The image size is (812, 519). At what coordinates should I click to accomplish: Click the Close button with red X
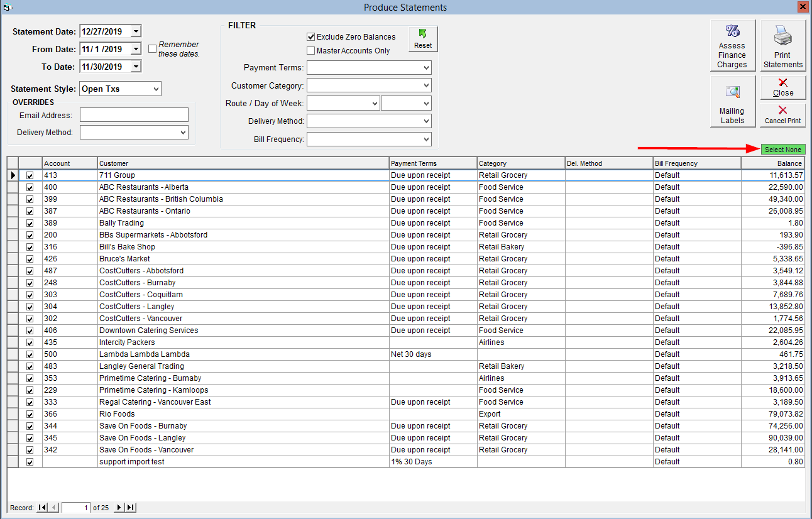[783, 88]
